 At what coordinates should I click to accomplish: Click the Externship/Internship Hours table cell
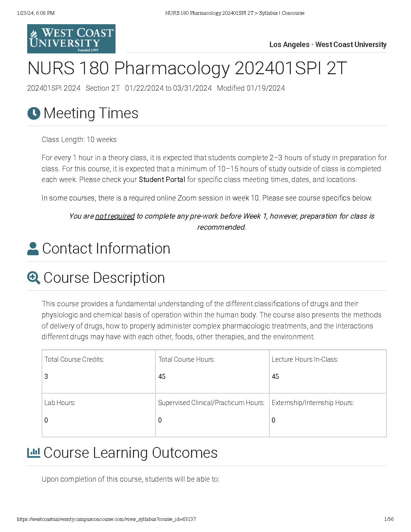[327, 415]
